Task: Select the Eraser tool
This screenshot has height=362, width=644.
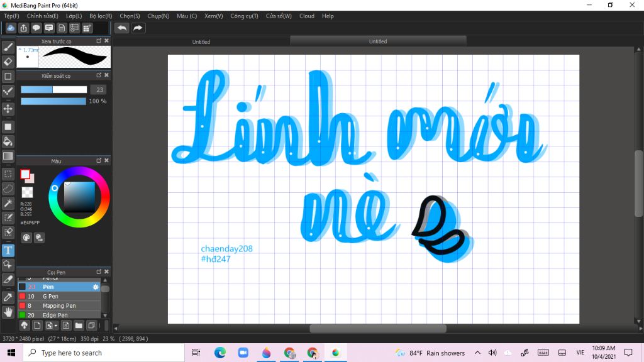Action: (8, 62)
